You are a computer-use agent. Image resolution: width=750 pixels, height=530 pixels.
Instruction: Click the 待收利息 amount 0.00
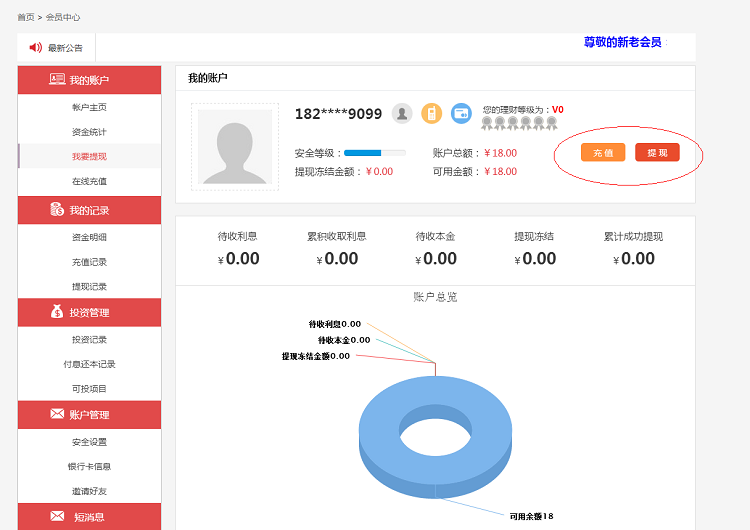[243, 259]
